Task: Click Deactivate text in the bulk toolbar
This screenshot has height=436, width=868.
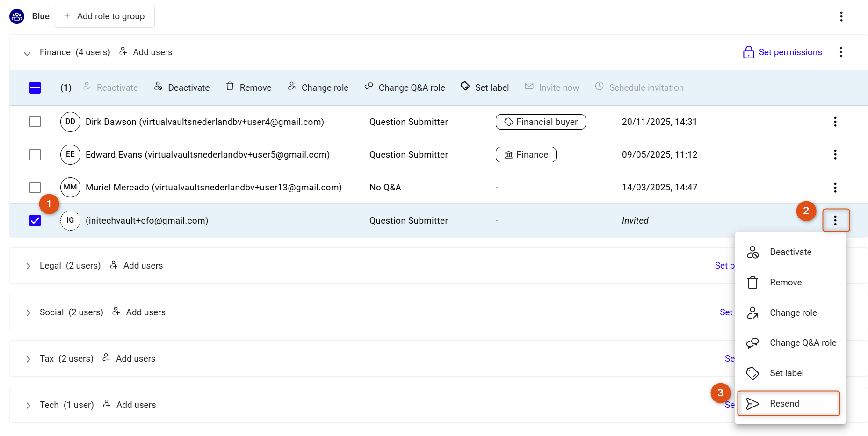Action: (x=188, y=87)
